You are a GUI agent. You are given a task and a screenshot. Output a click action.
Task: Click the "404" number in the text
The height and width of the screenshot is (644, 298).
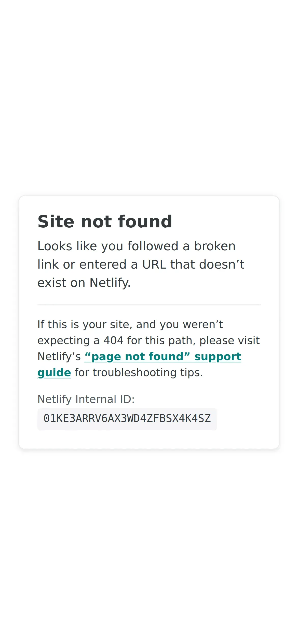[x=113, y=341]
